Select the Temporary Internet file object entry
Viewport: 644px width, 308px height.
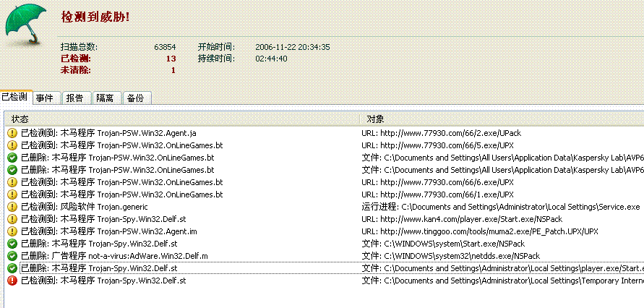[503, 281]
